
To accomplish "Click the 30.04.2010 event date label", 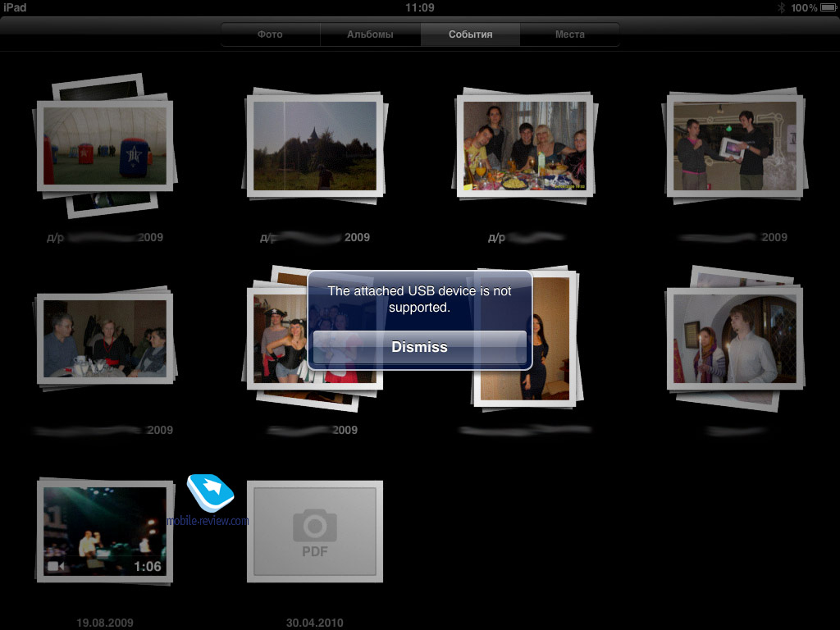I will pyautogui.click(x=315, y=623).
